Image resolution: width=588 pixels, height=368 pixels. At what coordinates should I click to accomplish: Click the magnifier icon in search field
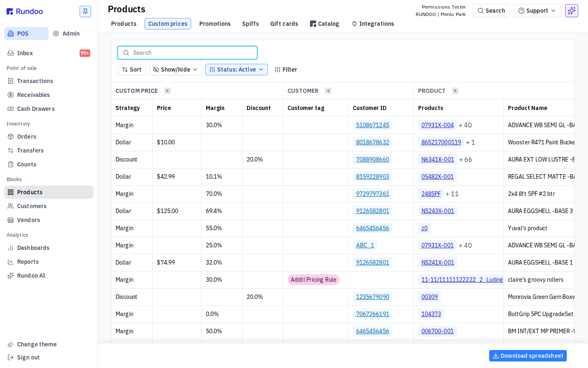pyautogui.click(x=126, y=53)
